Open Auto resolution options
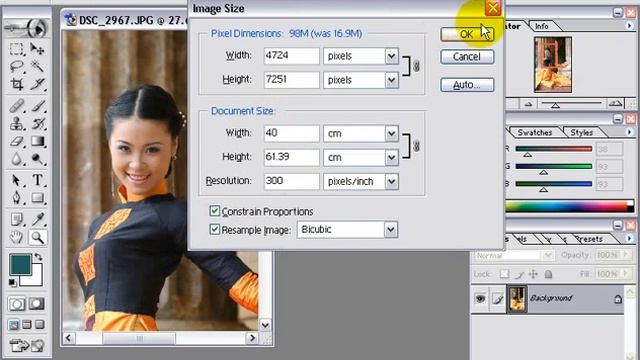 (467, 85)
